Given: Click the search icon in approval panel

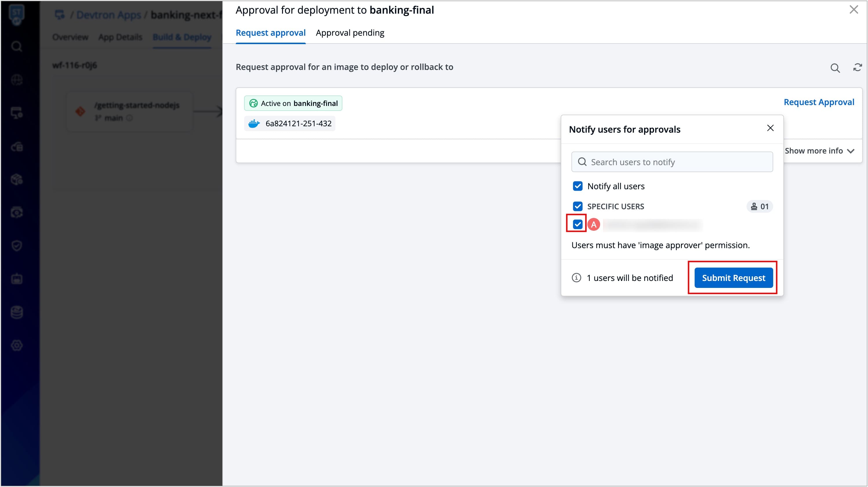Looking at the screenshot, I should pos(835,68).
